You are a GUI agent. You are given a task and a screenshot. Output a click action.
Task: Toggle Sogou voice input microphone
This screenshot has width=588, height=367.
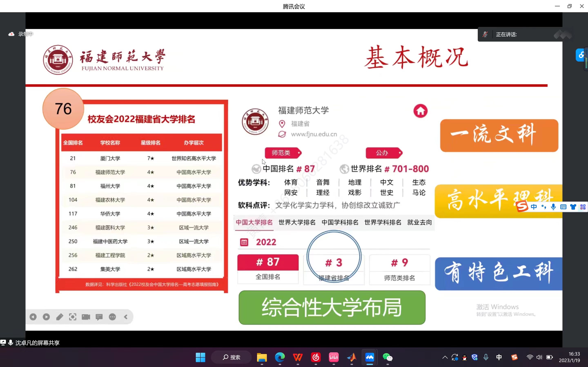[553, 207]
